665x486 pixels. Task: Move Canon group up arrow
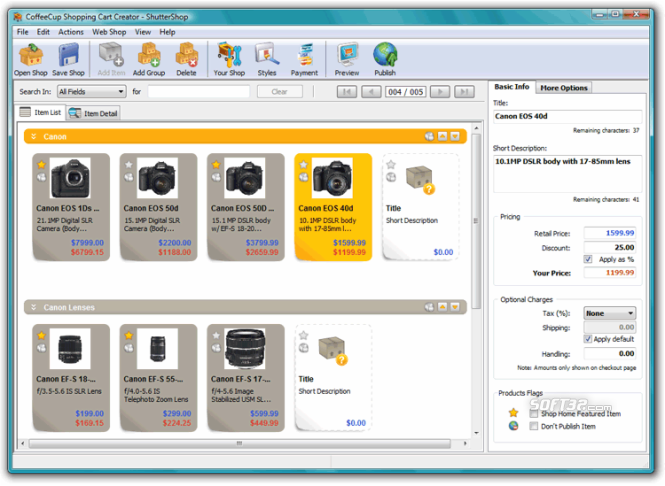point(442,136)
